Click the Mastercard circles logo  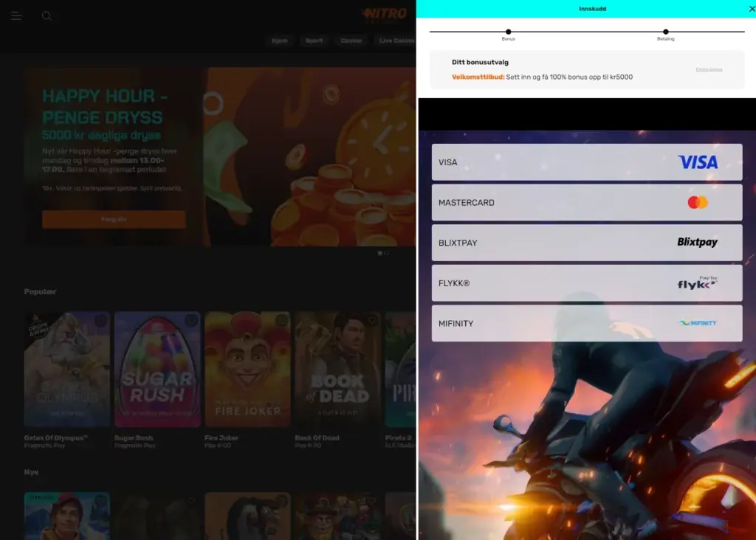click(x=698, y=202)
